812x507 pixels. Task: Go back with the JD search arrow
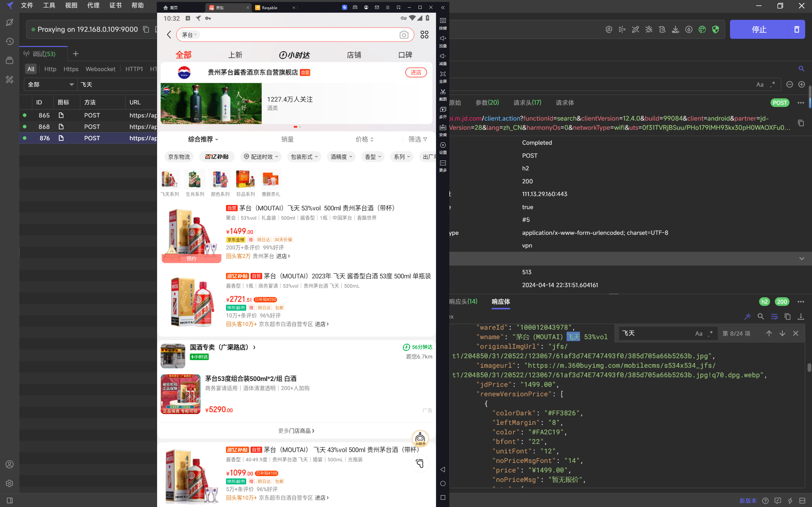point(169,35)
